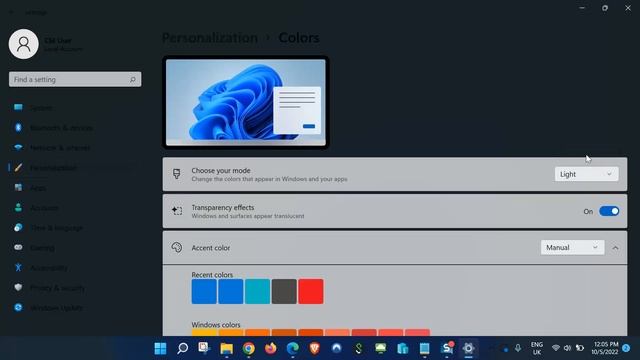
Task: Click the Settings gear icon in the taskbar
Action: (468, 349)
